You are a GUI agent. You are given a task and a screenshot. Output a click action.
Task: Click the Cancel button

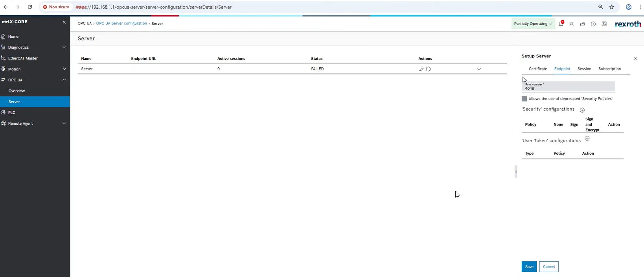548,267
